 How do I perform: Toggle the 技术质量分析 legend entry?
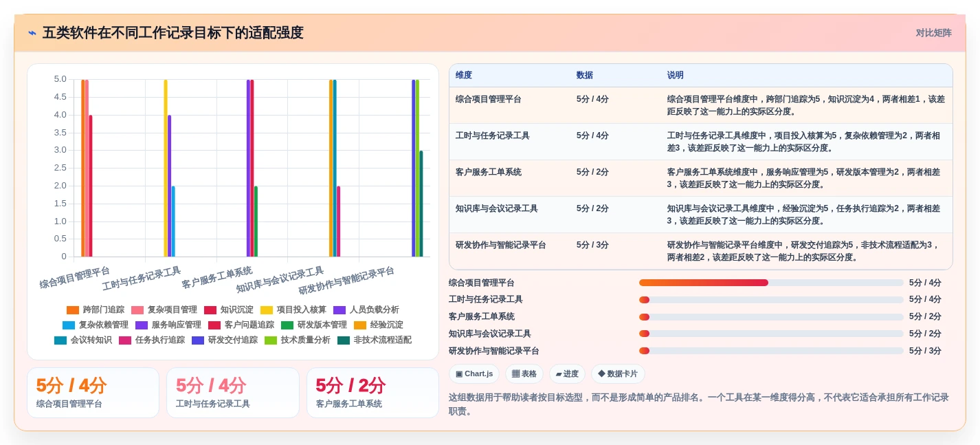tap(298, 340)
